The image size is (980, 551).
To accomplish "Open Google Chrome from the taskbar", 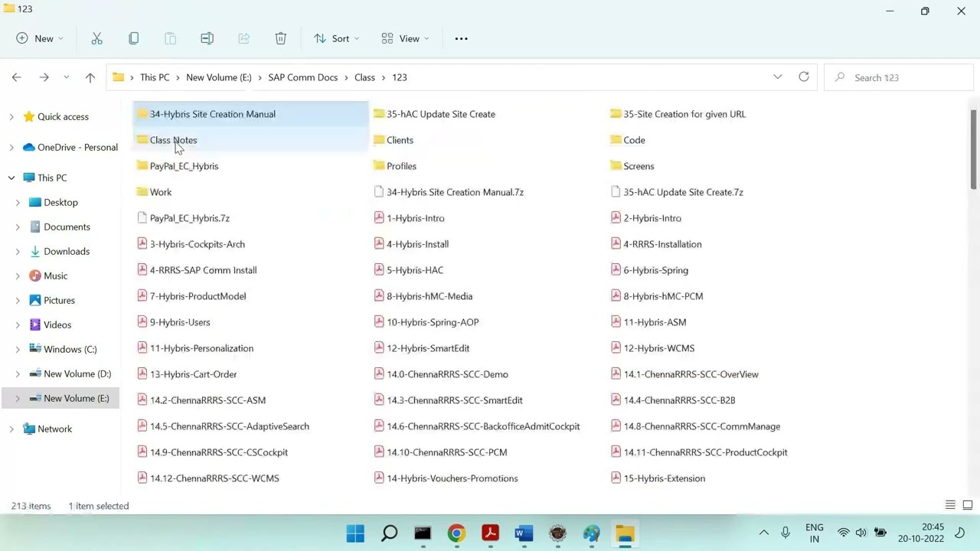I will pos(456,533).
